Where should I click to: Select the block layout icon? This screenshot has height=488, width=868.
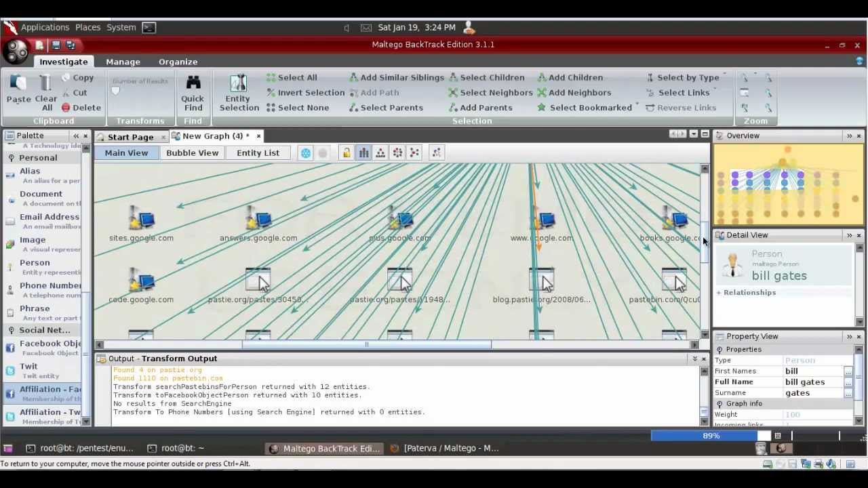click(363, 152)
